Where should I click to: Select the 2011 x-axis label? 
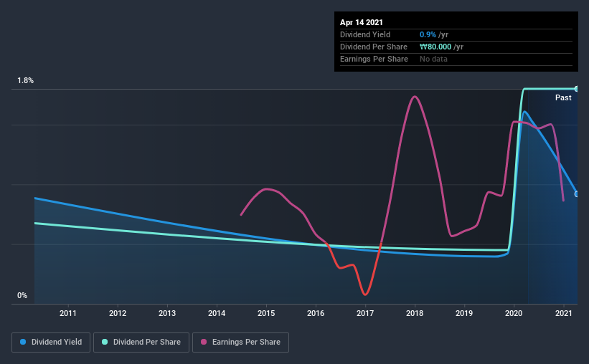point(68,313)
